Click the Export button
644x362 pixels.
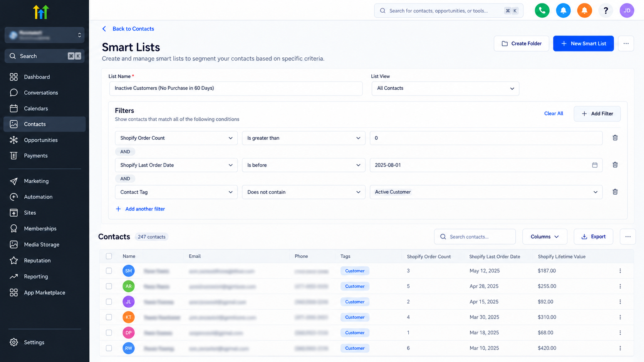pos(594,237)
